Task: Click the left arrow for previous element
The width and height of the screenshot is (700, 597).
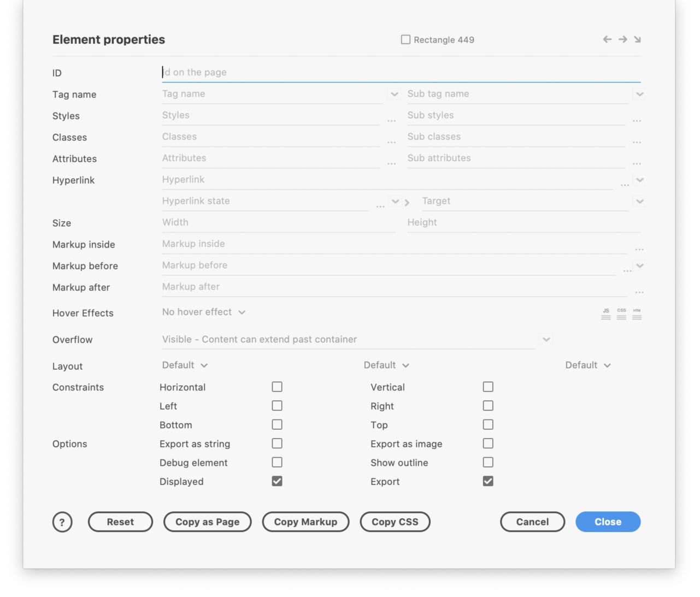Action: pyautogui.click(x=607, y=39)
